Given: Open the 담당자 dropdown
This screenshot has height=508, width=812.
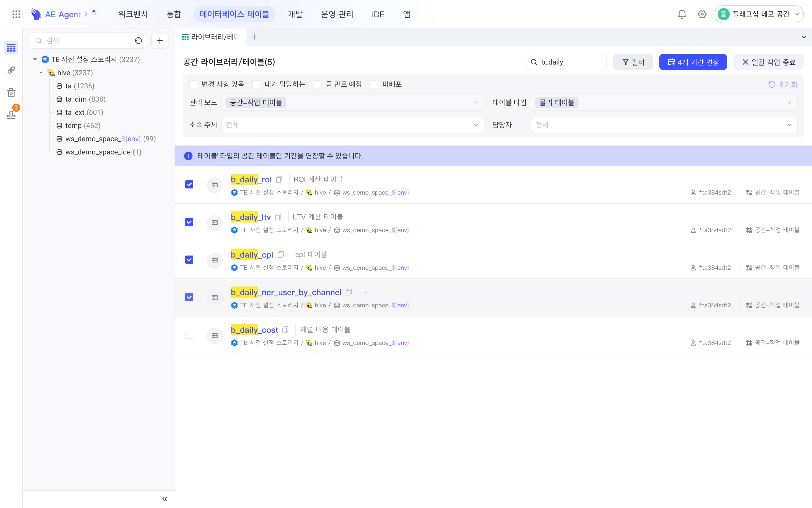Looking at the screenshot, I should coord(664,125).
